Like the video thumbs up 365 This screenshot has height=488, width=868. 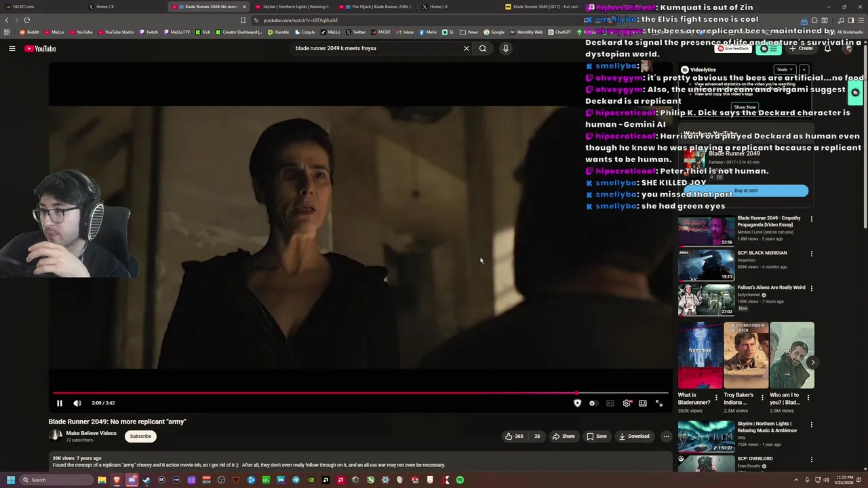pos(514,436)
